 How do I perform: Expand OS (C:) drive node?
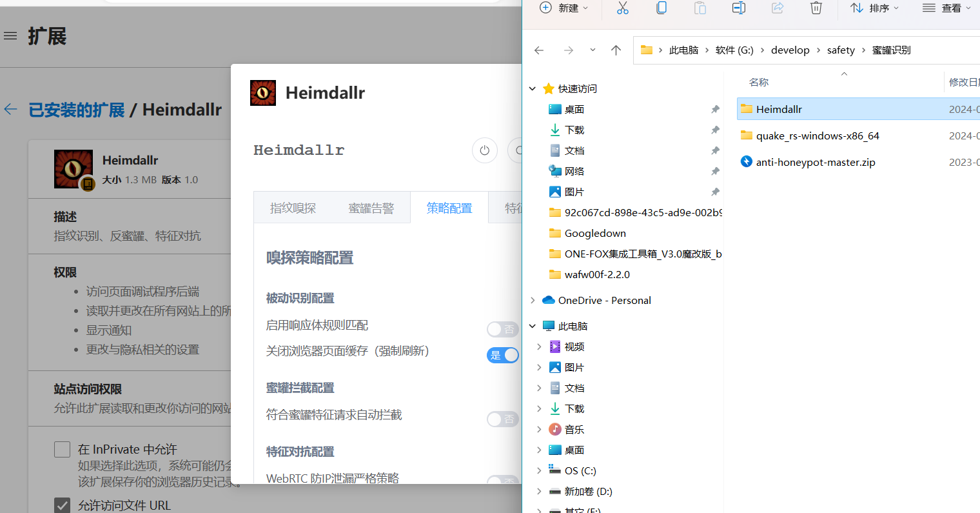tap(539, 470)
